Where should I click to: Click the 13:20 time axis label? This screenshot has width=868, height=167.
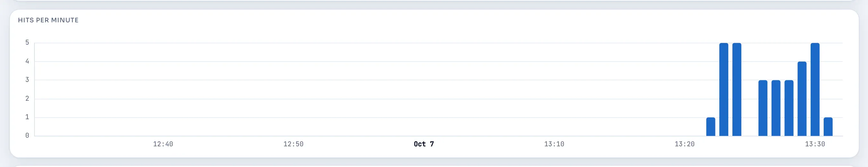click(x=685, y=144)
